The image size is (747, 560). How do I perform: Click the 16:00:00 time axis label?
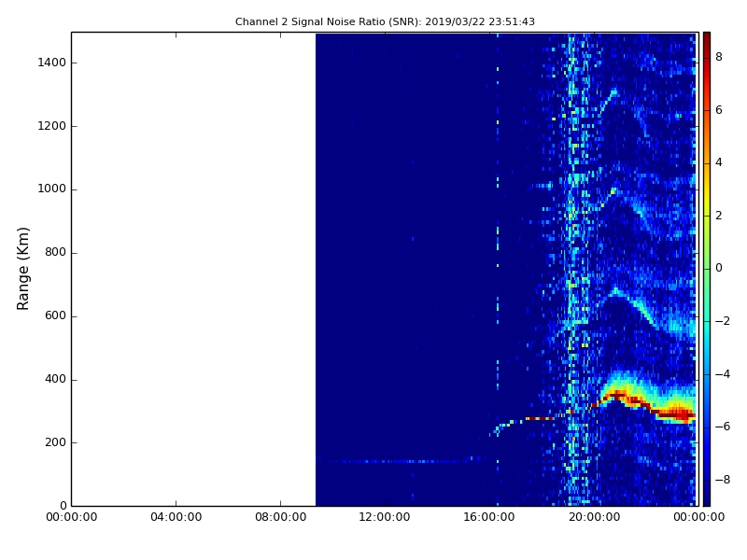pos(489,517)
